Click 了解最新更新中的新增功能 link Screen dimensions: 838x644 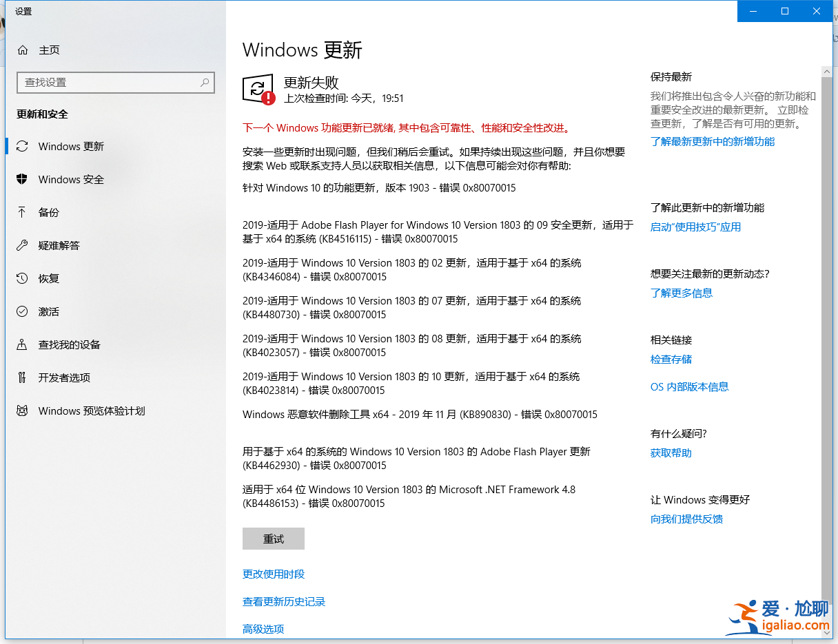click(x=713, y=142)
